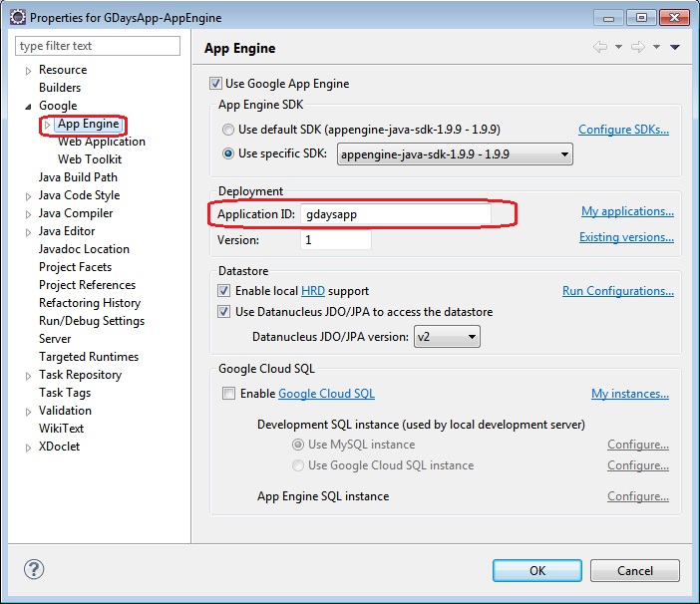This screenshot has width=700, height=604.
Task: Open the view menu triangle icon
Action: (x=675, y=48)
